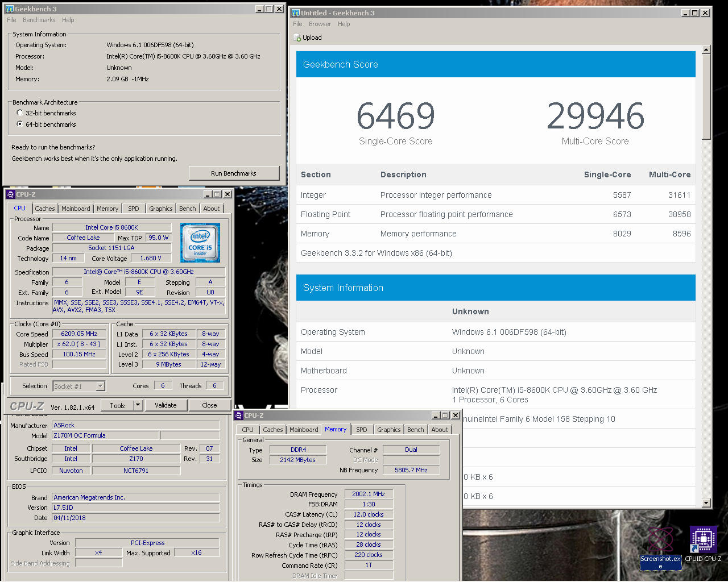Switch to CPU tab in memory CPU-Z window

tap(248, 430)
